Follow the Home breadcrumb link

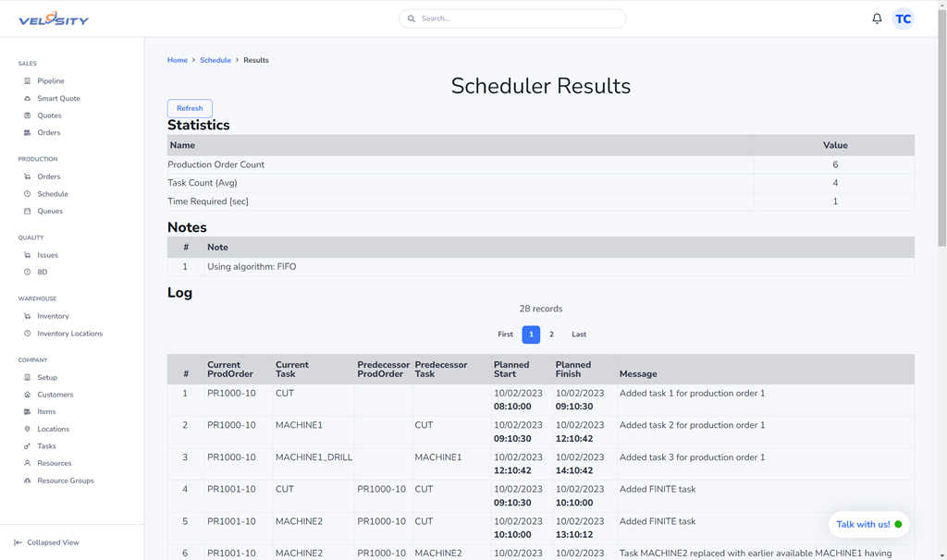(x=177, y=60)
